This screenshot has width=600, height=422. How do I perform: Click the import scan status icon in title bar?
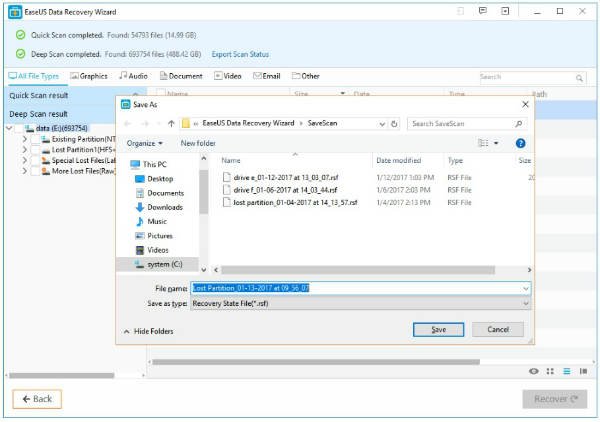coord(505,11)
